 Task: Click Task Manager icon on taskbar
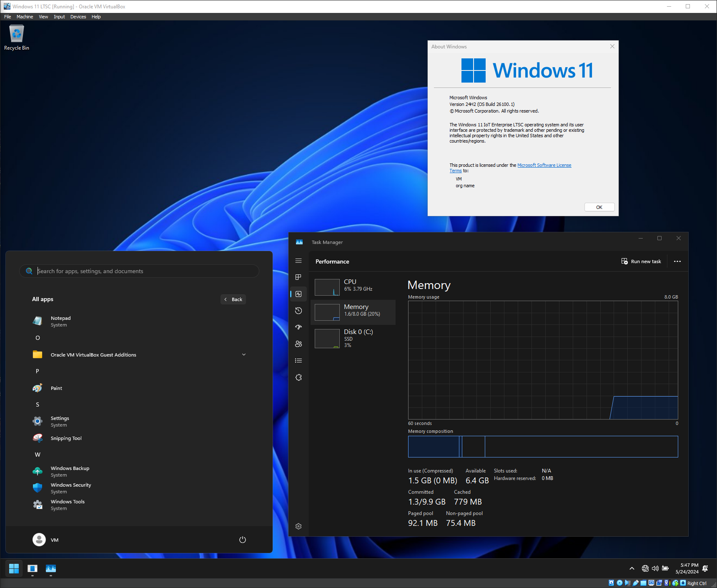pos(51,568)
